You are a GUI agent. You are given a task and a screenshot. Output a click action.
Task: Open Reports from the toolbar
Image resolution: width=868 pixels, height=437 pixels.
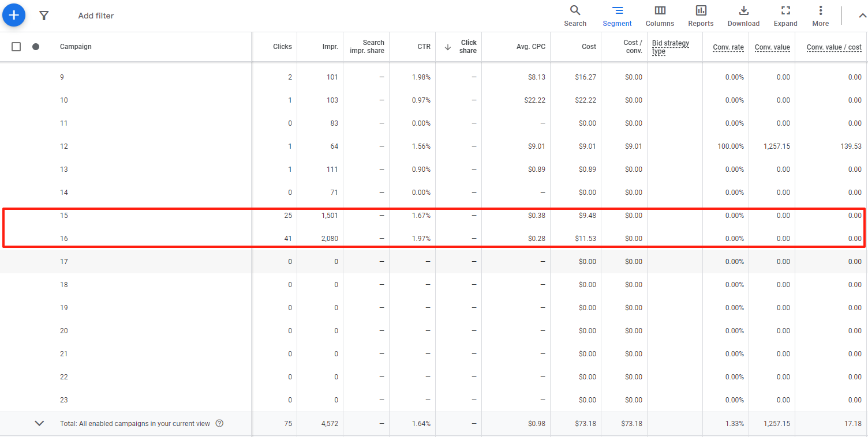coord(701,16)
